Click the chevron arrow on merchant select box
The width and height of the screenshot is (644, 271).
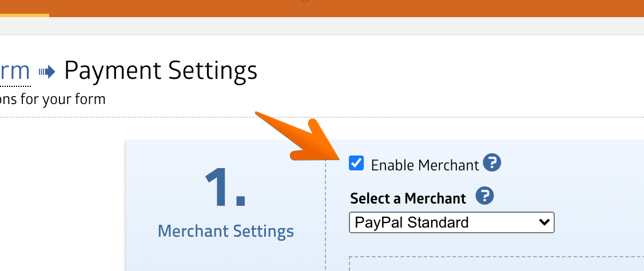click(x=544, y=222)
